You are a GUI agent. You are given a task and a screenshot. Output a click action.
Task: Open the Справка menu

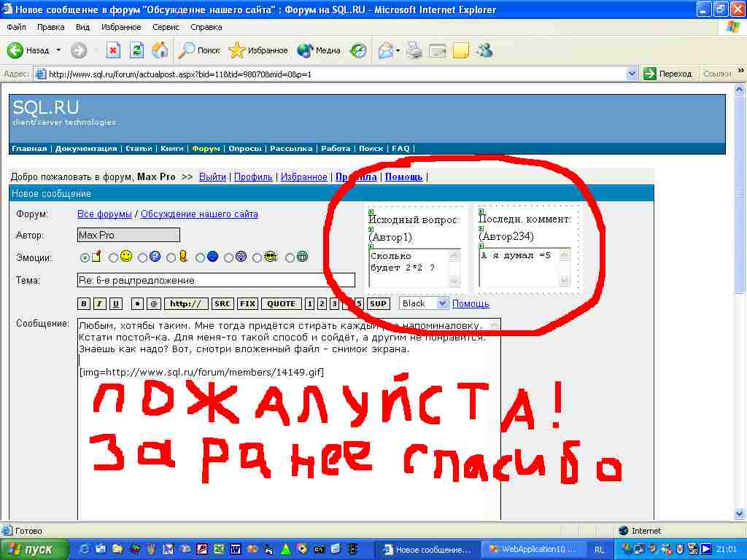click(x=206, y=27)
